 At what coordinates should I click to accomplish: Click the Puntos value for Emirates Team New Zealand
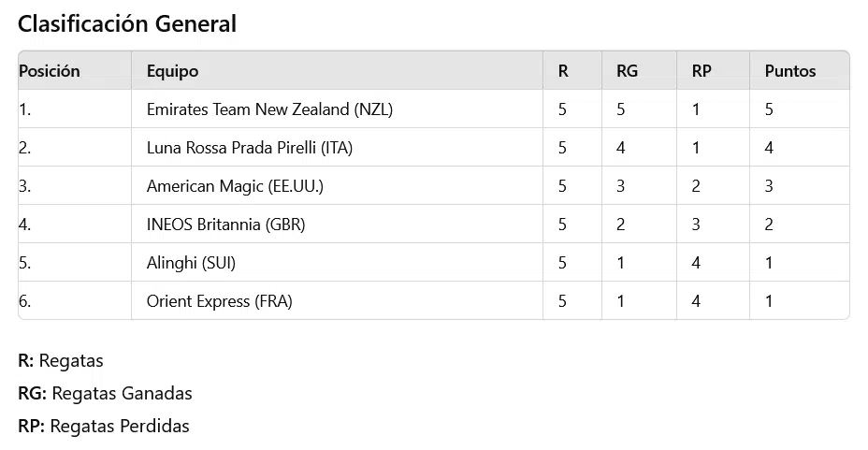tap(769, 109)
